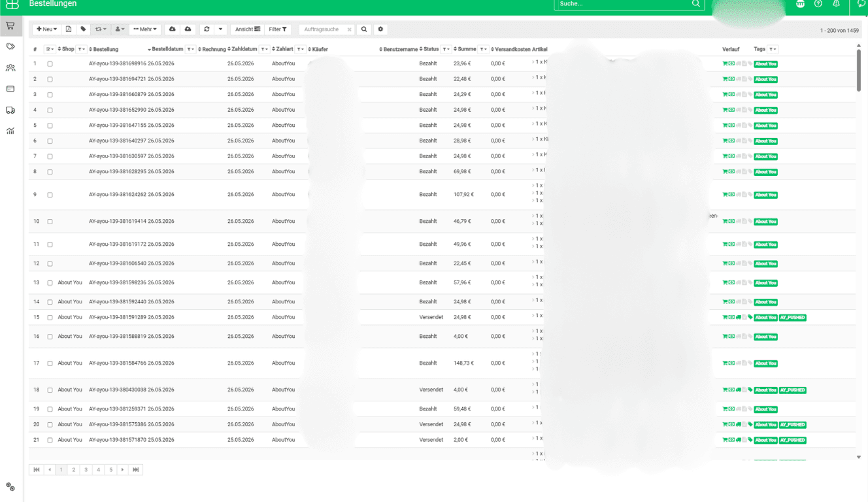Open the select-all checkbox dropdown in header
This screenshot has width=868, height=502.
50,49
